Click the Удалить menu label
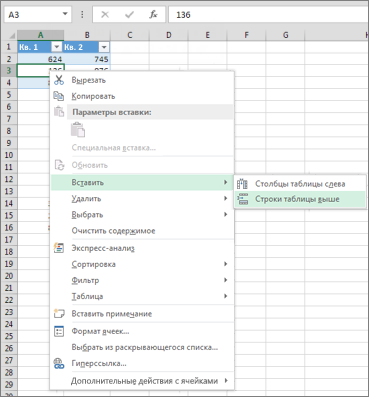The width and height of the screenshot is (369, 397). point(86,199)
